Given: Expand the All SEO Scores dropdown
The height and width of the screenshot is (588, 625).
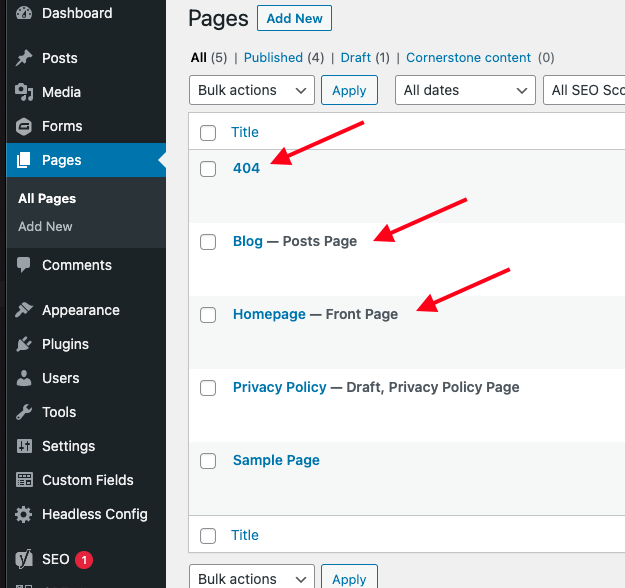Looking at the screenshot, I should (584, 90).
